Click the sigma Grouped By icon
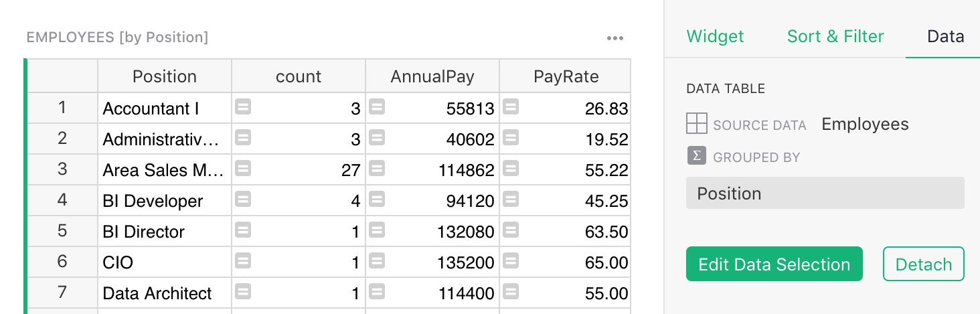 [x=697, y=156]
